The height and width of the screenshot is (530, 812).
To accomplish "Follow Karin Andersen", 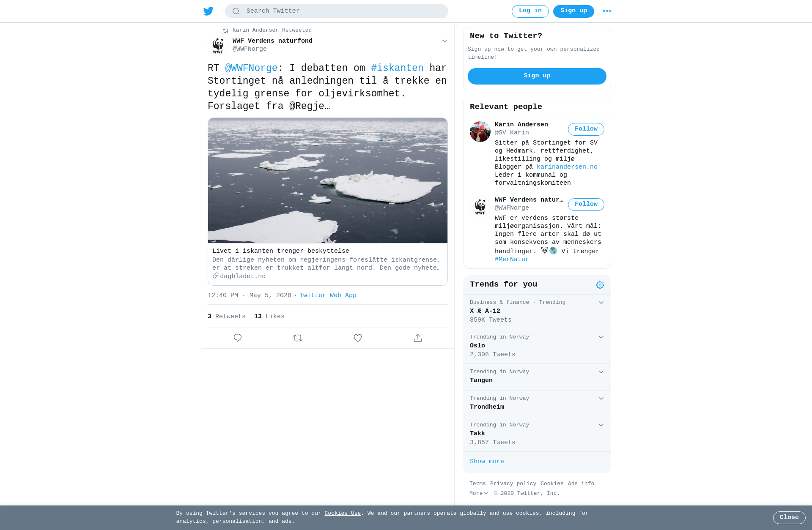I will point(586,129).
